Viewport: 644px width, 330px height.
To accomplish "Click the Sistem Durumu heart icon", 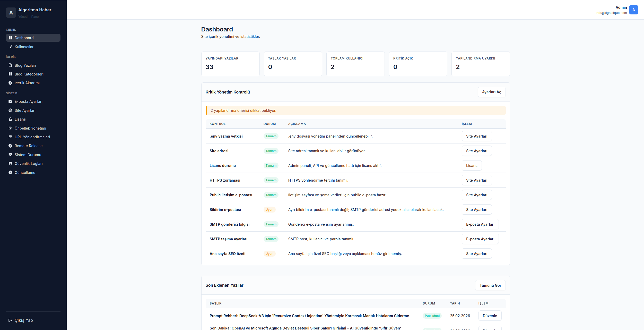I will click(x=10, y=155).
